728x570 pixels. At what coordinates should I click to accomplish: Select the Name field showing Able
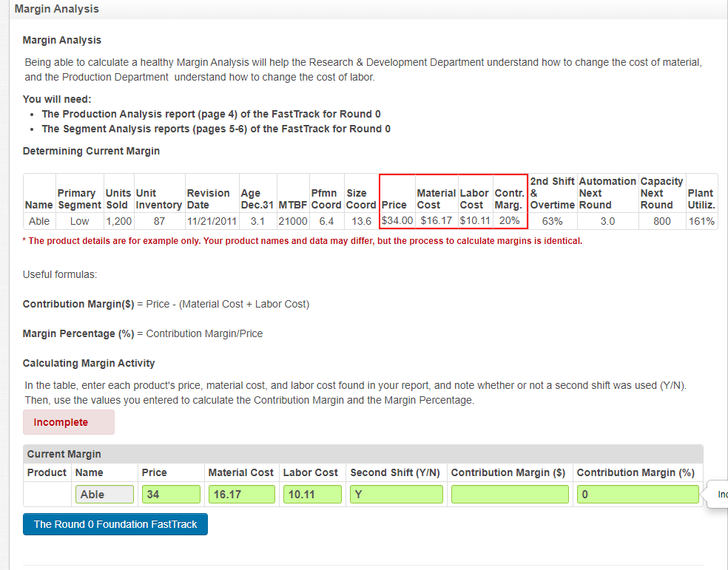[x=104, y=494]
